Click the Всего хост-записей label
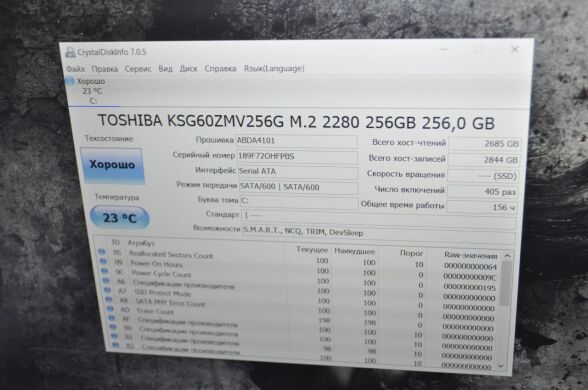 [x=407, y=159]
